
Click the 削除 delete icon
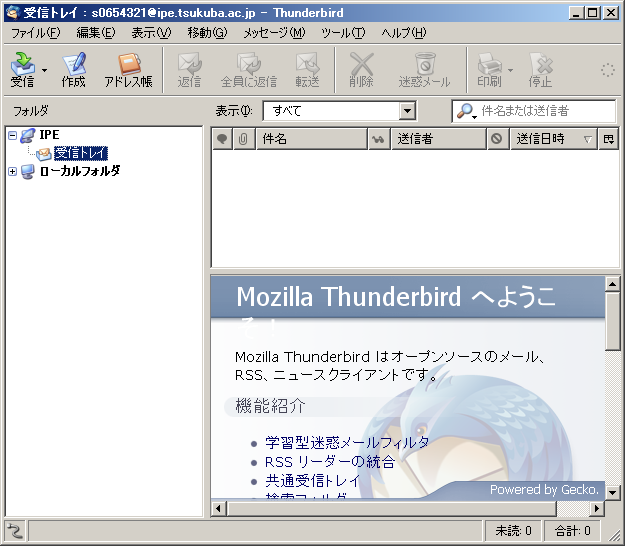pos(361,70)
